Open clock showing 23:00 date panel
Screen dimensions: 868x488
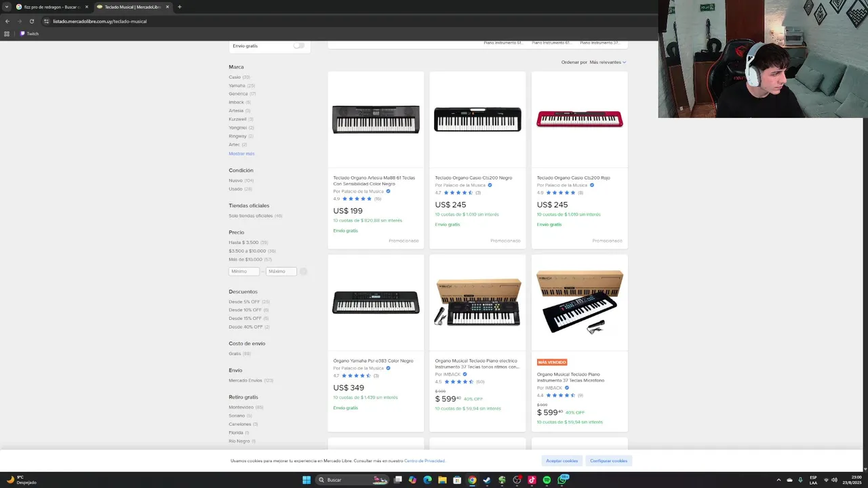852,480
